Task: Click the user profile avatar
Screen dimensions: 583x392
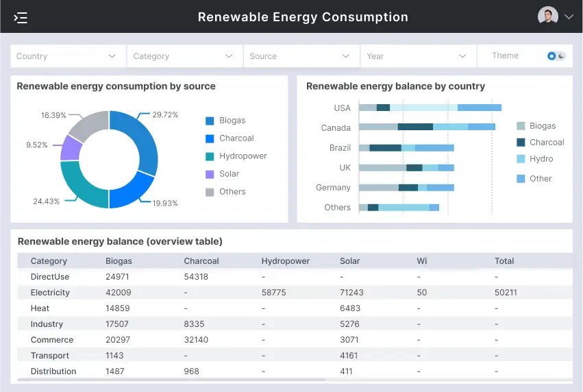Action: [547, 16]
